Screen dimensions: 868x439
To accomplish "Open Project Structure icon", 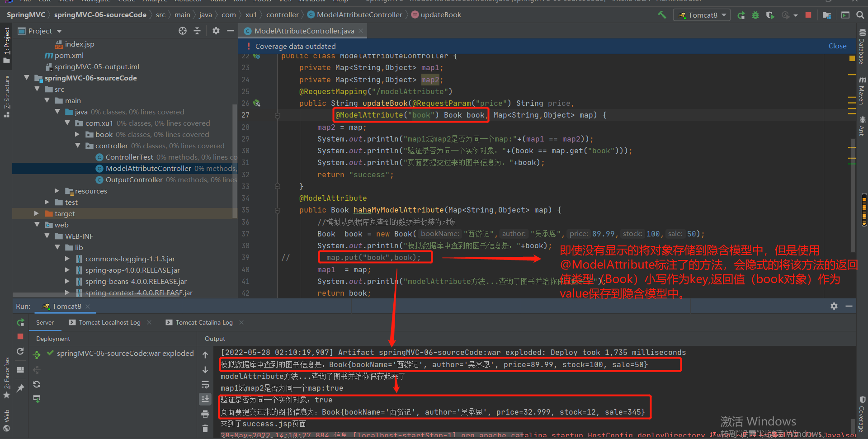I will click(x=827, y=15).
